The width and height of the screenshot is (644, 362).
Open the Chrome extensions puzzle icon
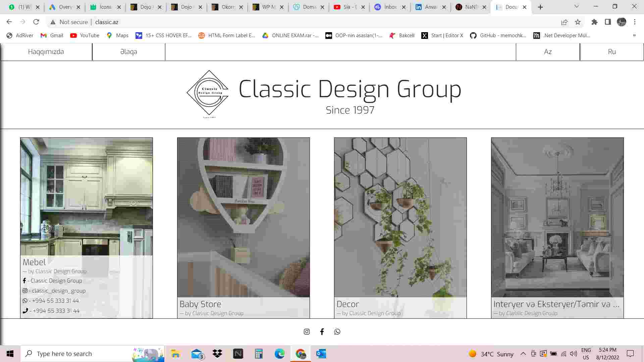[x=594, y=22]
